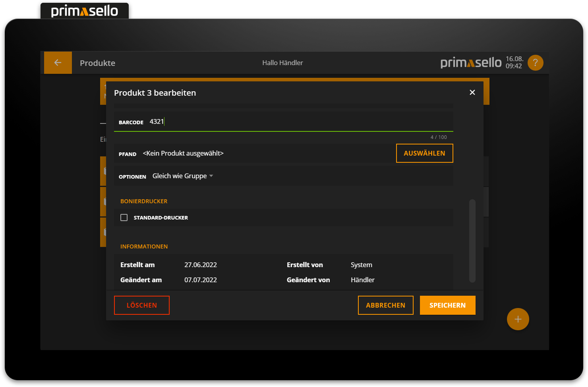The image size is (588, 387).
Task: Close the Produkt 3 bearbeiten dialog
Action: pos(472,92)
